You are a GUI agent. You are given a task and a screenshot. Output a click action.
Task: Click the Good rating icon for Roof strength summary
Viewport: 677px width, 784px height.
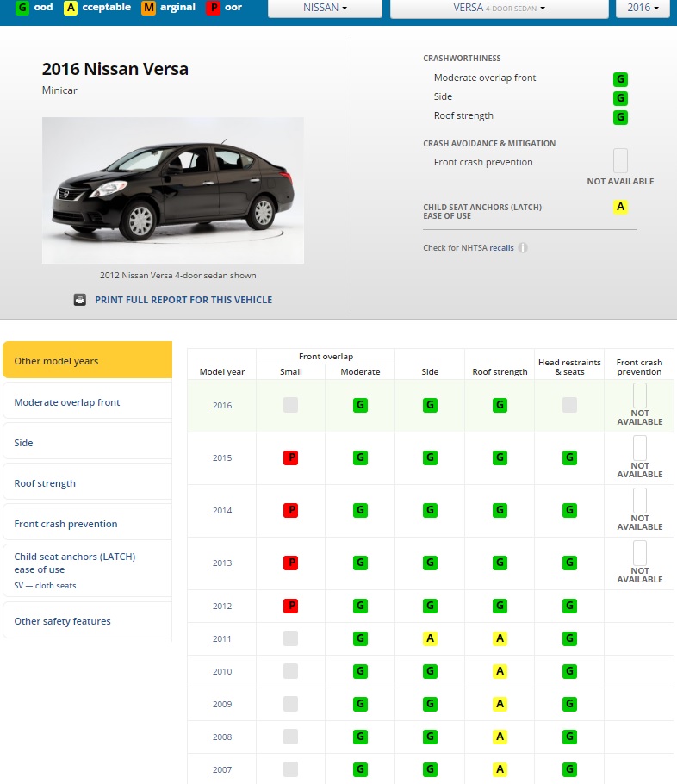tap(620, 117)
